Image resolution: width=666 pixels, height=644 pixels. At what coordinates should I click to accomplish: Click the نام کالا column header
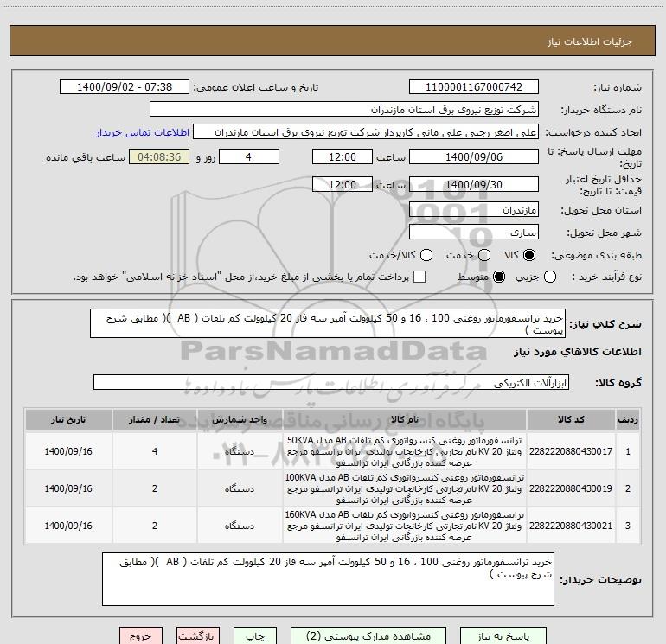pos(405,419)
